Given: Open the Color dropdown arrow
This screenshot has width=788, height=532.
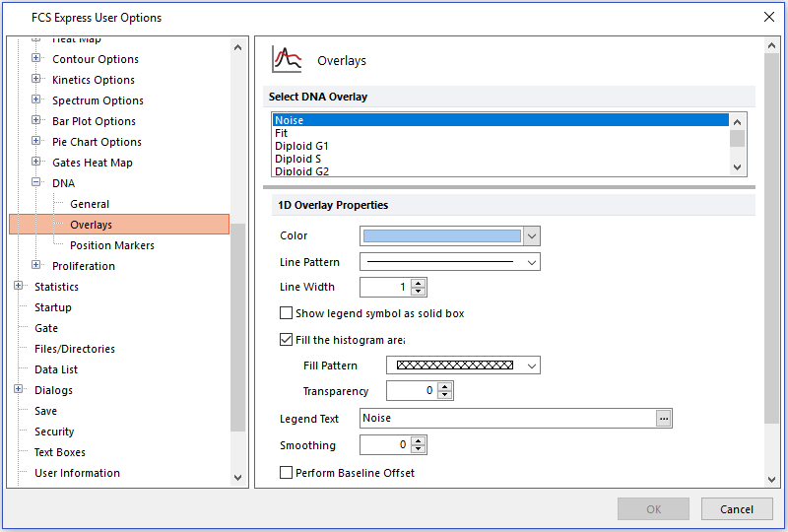Looking at the screenshot, I should coord(532,235).
